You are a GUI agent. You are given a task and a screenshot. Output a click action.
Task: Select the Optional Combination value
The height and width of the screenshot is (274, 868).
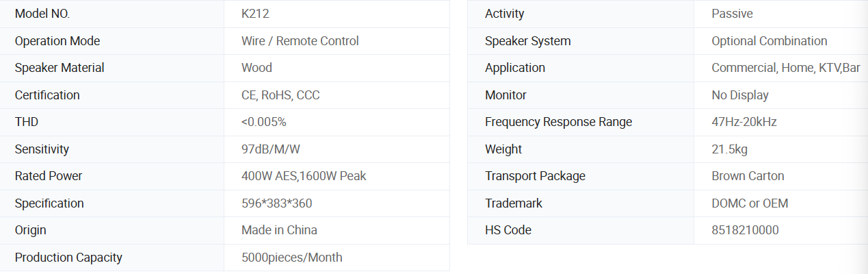(769, 41)
